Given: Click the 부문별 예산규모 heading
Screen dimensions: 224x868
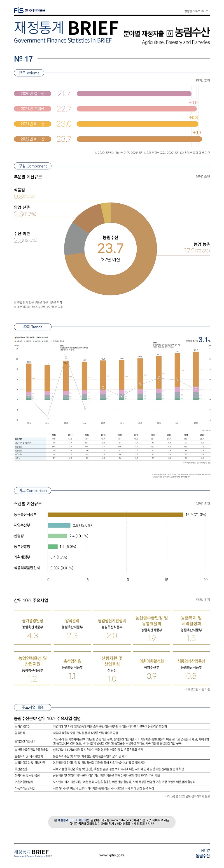Looking at the screenshot, I should (x=28, y=176).
